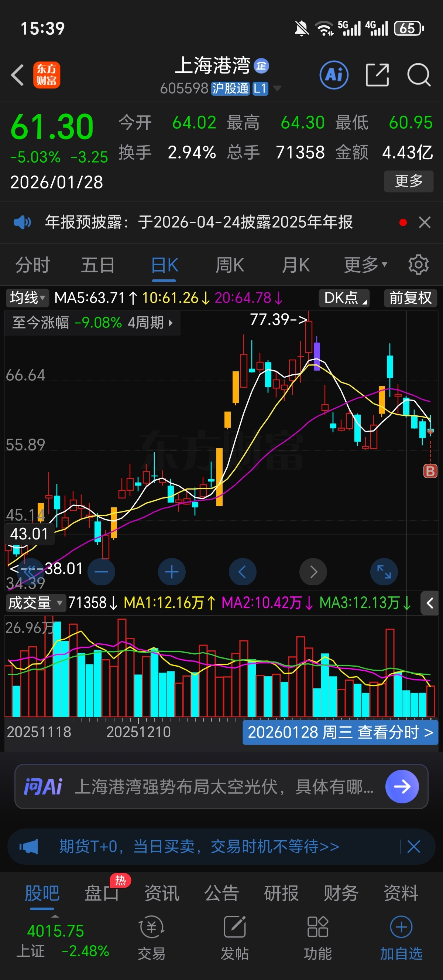Tap the share export icon
Viewport: 443px width, 980px height.
tap(377, 75)
